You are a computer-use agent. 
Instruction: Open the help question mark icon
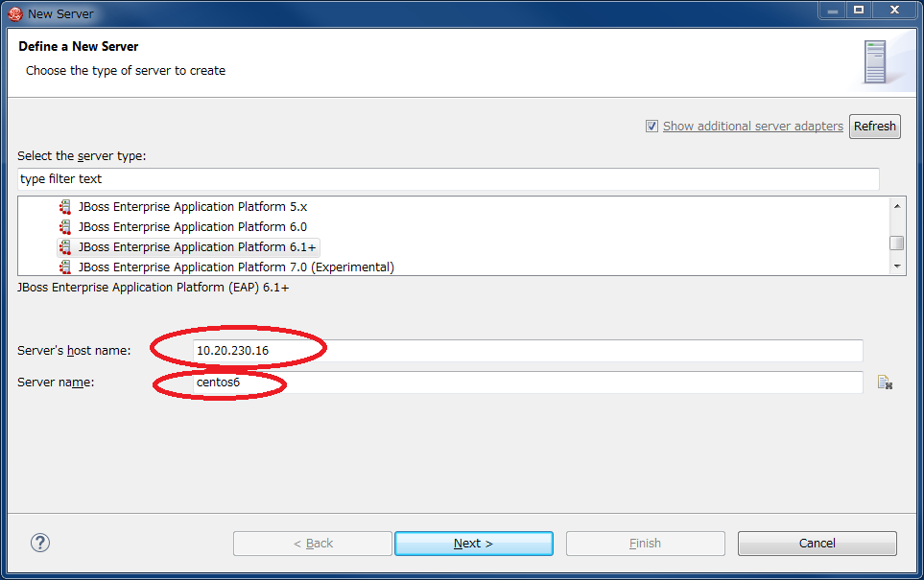pyautogui.click(x=40, y=543)
